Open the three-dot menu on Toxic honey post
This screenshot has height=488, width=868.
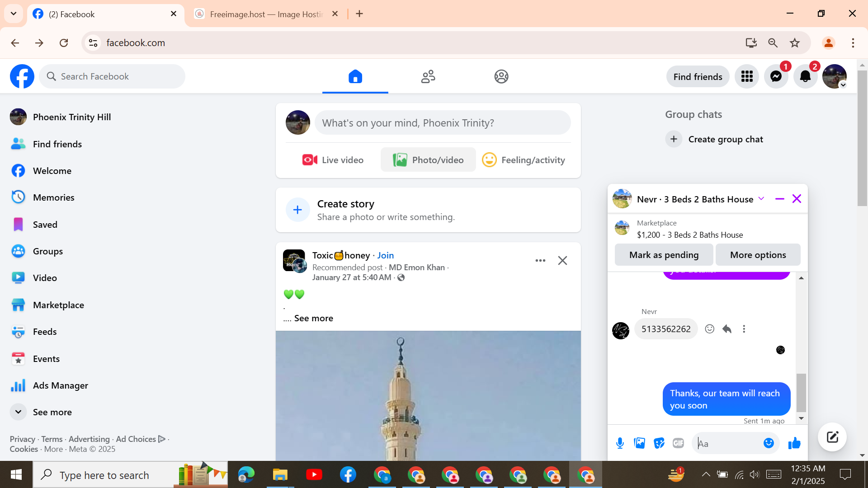pos(540,261)
